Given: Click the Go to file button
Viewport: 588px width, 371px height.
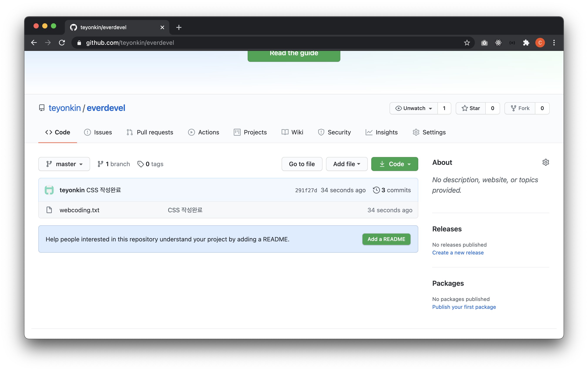Looking at the screenshot, I should click(x=302, y=164).
